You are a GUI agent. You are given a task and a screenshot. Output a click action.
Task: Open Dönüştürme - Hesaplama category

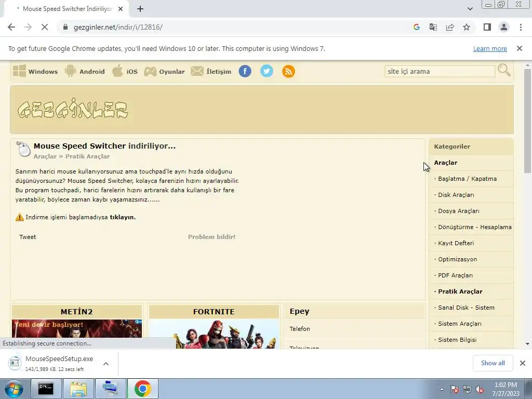point(475,227)
